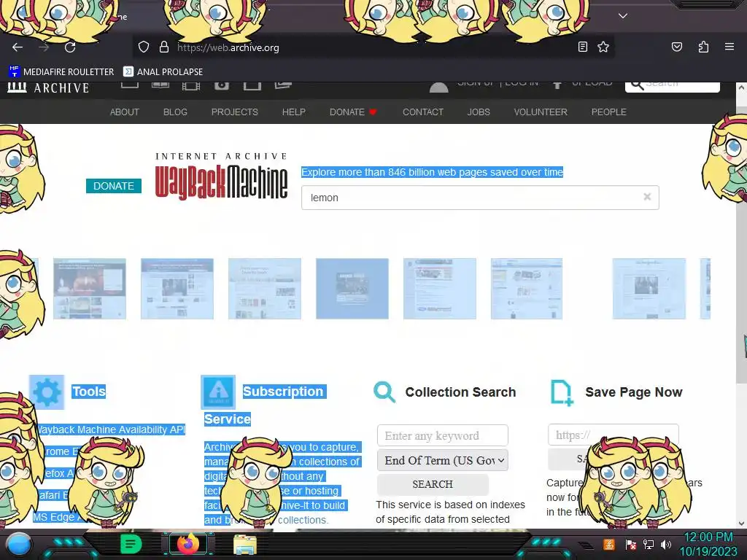Click the Enter any keyword field

coord(443,436)
